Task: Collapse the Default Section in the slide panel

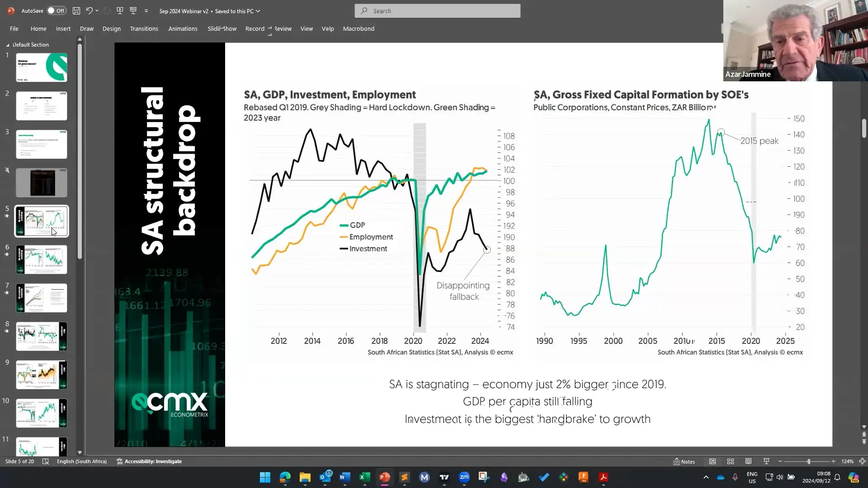Action: [x=8, y=45]
